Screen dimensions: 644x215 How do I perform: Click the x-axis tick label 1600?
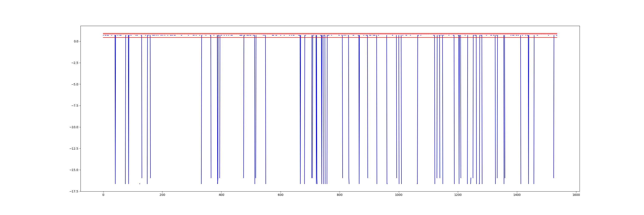tap(576, 195)
